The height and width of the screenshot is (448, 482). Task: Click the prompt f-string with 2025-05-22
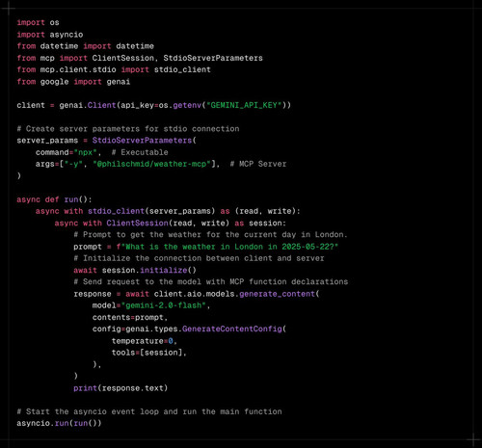(228, 247)
